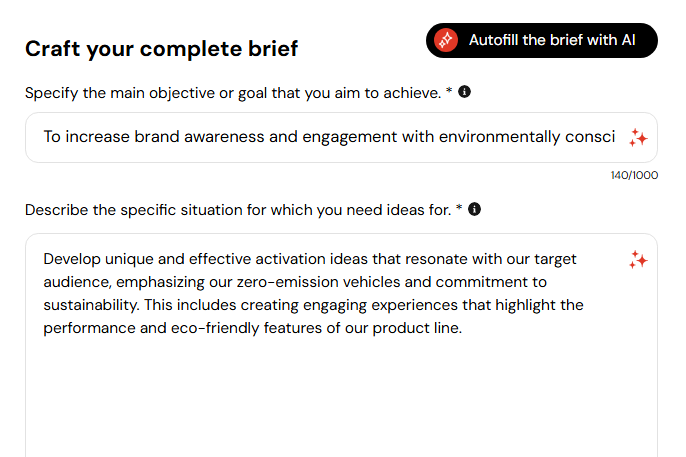Place cursor on word 'sustainability' in description
The image size is (686, 457).
click(90, 305)
